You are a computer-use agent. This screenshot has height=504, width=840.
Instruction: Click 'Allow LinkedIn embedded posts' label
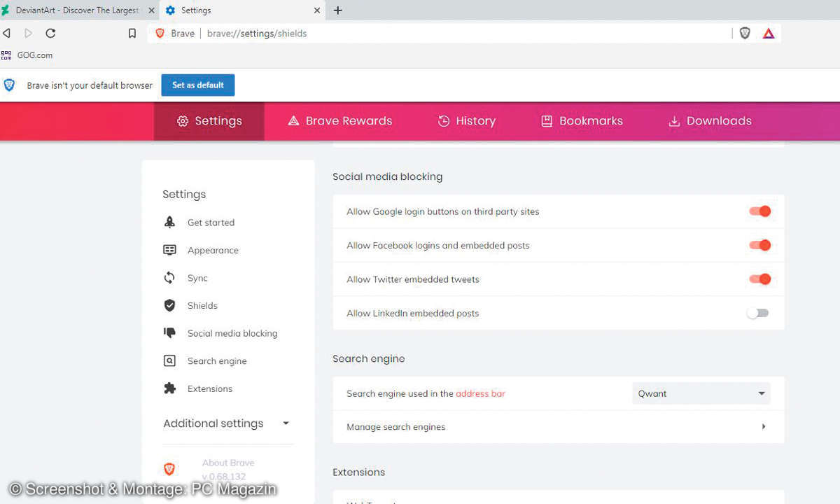413,313
